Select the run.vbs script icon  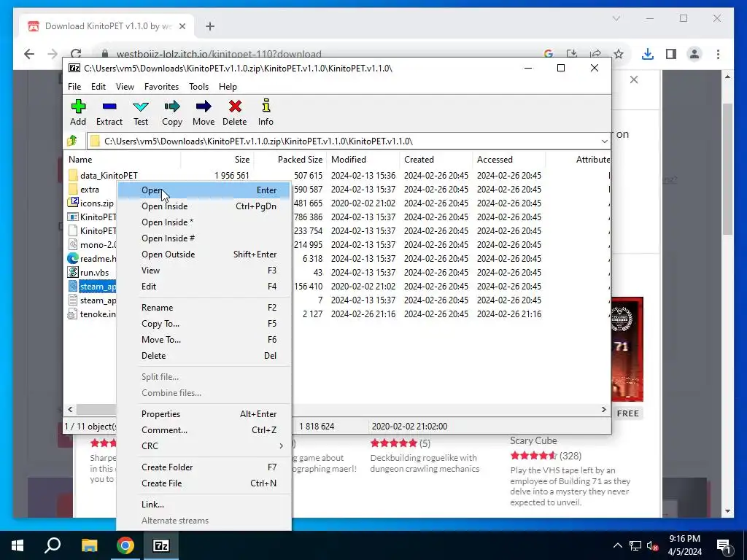73,273
